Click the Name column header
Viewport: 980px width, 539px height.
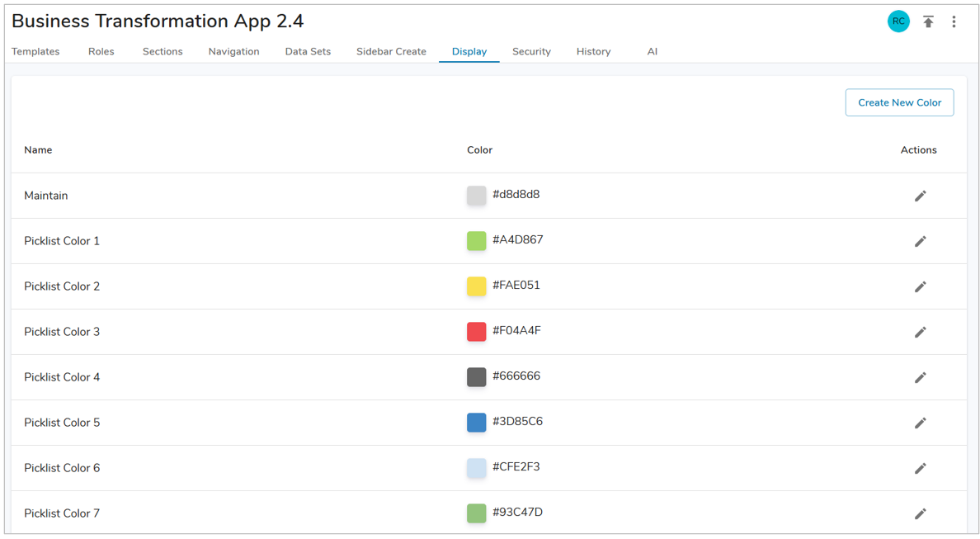pyautogui.click(x=38, y=150)
